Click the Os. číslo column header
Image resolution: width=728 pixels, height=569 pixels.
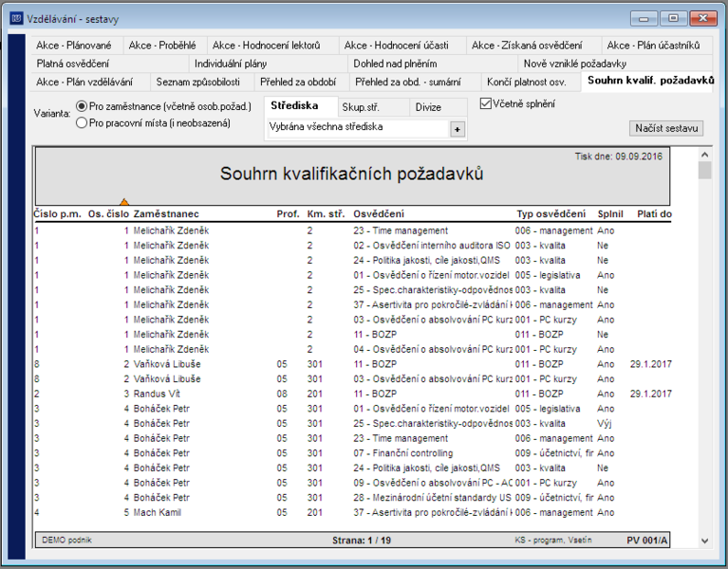click(x=108, y=214)
